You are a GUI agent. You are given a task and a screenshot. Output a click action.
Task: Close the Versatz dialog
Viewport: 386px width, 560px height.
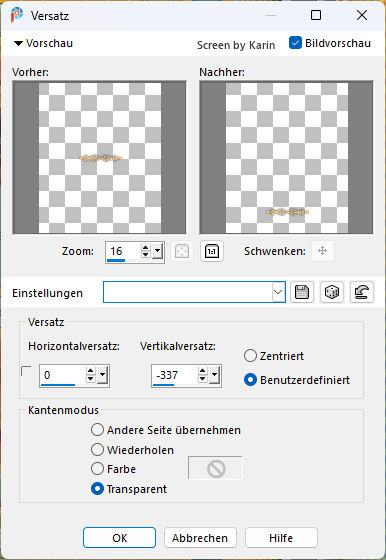point(362,15)
